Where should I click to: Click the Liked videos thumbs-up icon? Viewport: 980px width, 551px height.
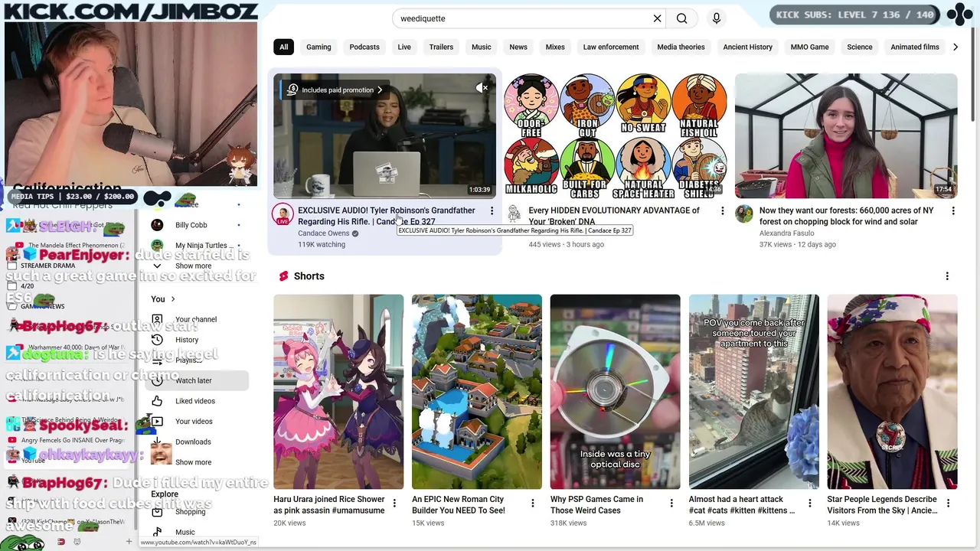157,401
